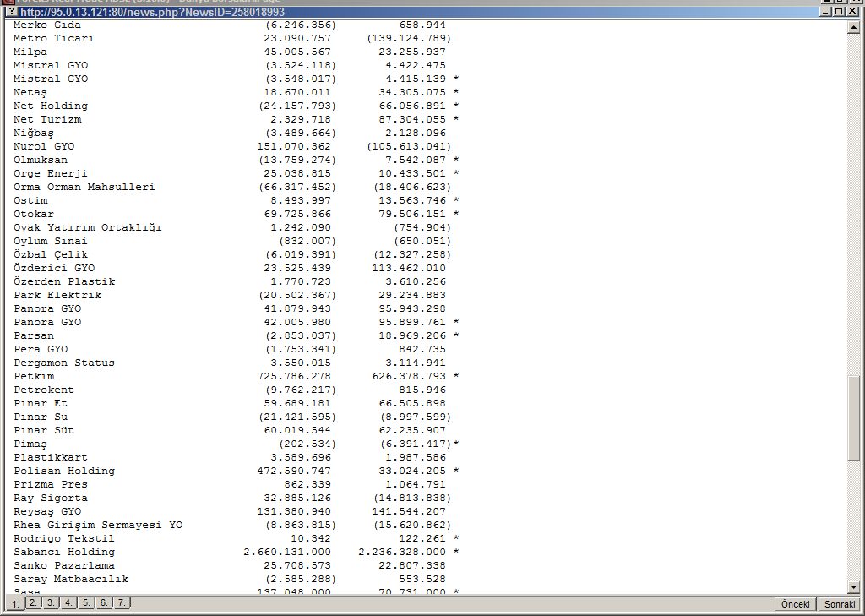The height and width of the screenshot is (616, 865).
Task: Switch to page tab 2
Action: (33, 602)
